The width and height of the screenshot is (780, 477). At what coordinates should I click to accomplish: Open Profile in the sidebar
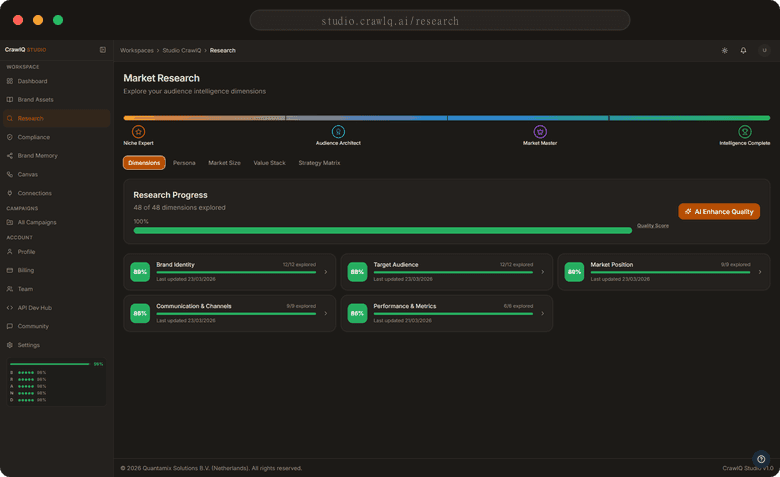click(56, 252)
